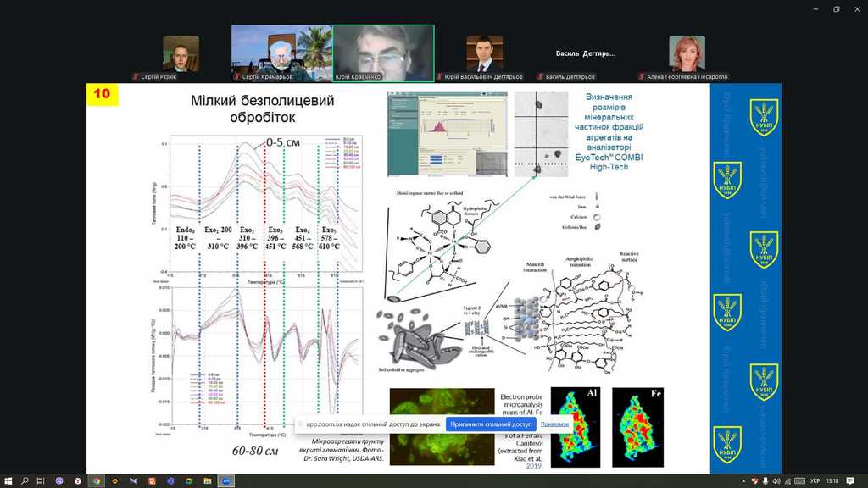Click the Приховати link
The height and width of the screenshot is (488, 868).
[555, 424]
